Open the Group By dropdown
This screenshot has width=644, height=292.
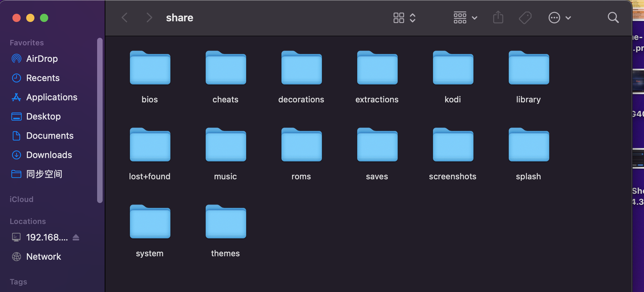(465, 18)
